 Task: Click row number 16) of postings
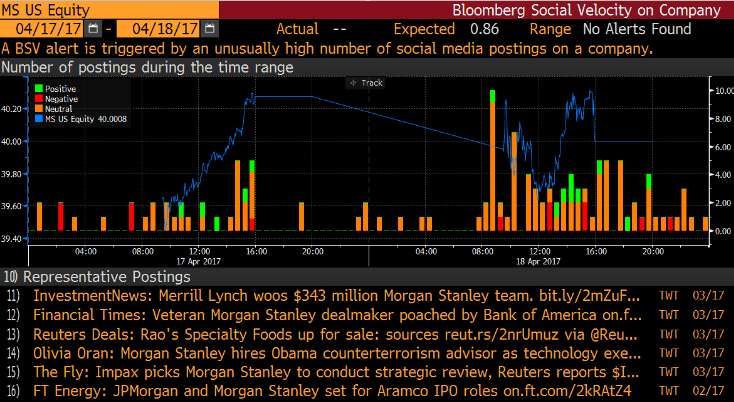pyautogui.click(x=13, y=391)
